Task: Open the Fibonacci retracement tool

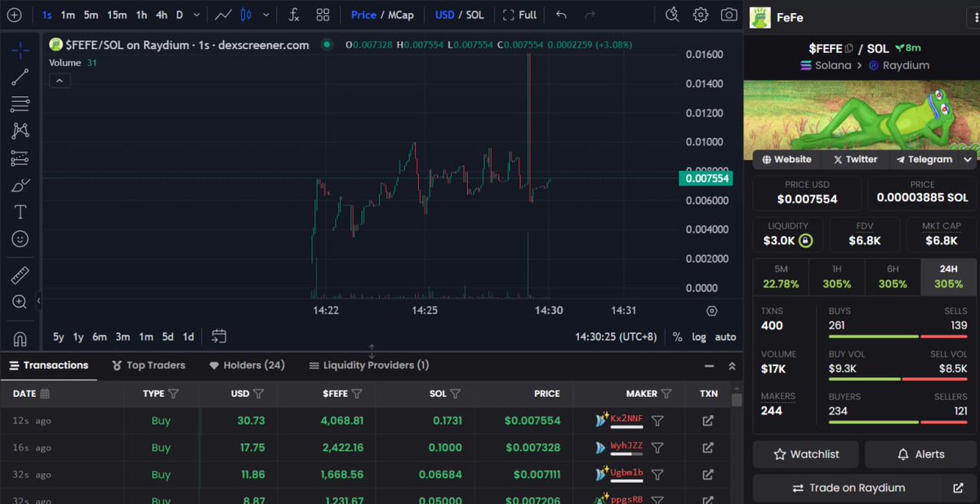Action: point(20,105)
